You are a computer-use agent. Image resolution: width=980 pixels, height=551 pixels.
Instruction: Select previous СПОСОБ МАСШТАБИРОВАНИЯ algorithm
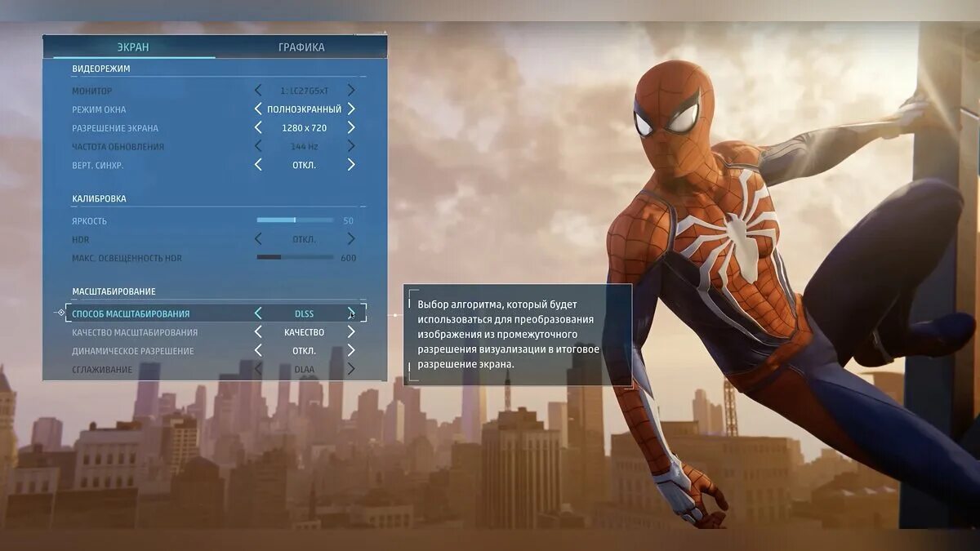point(258,313)
